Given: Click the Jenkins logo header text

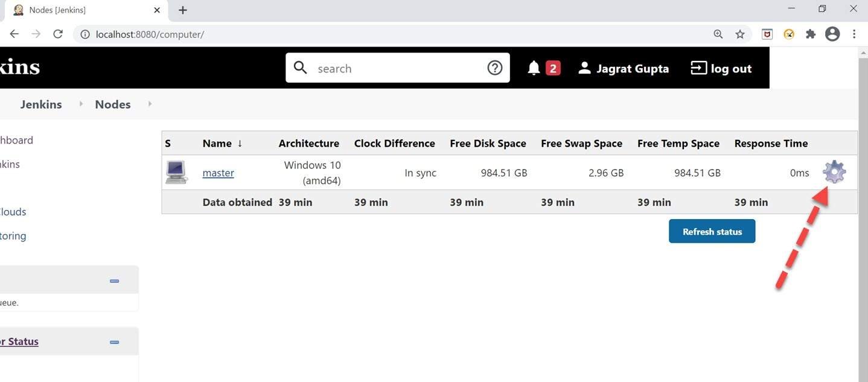Looking at the screenshot, I should (x=20, y=67).
